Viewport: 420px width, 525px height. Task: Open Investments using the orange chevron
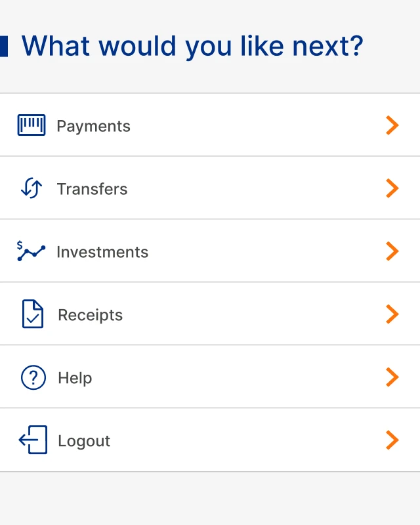pyautogui.click(x=392, y=251)
